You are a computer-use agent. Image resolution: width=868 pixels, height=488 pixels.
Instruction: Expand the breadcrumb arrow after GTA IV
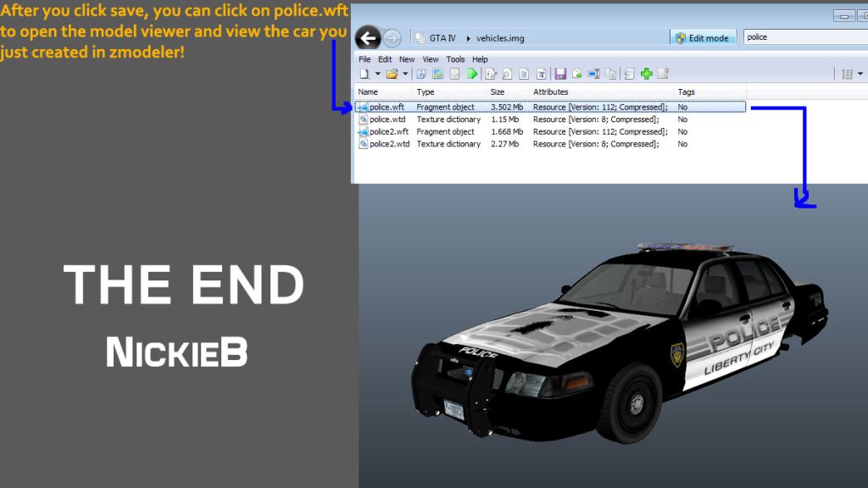(x=468, y=38)
